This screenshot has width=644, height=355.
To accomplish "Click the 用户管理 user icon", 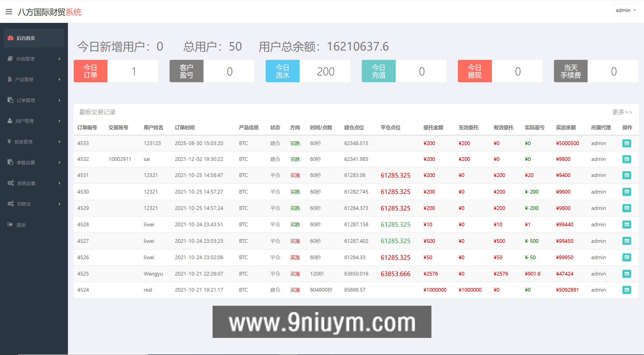I will [x=10, y=121].
